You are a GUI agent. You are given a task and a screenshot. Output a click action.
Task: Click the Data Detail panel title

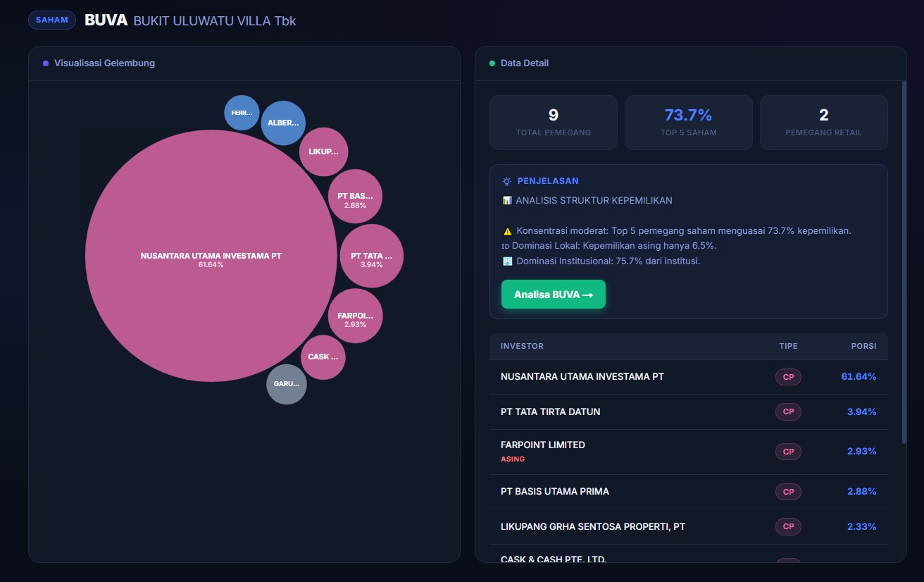click(525, 63)
